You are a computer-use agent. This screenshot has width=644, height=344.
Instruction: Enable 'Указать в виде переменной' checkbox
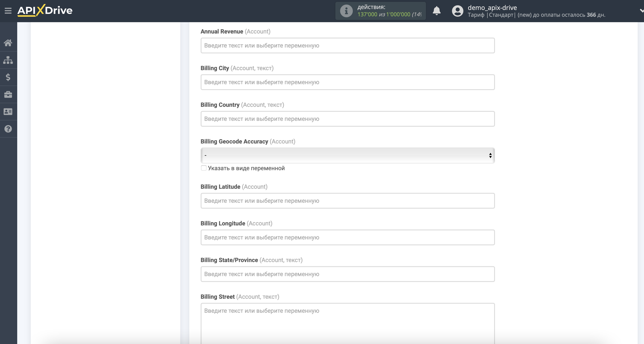(x=204, y=168)
